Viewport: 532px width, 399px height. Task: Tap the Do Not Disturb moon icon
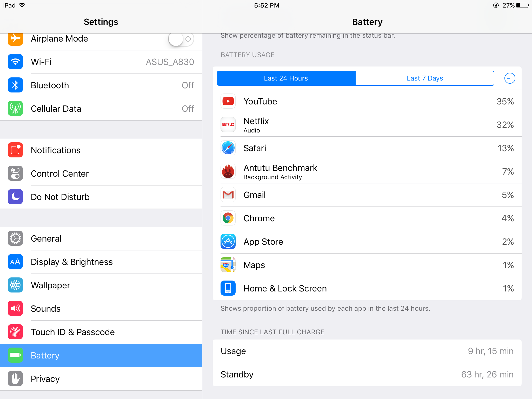15,197
